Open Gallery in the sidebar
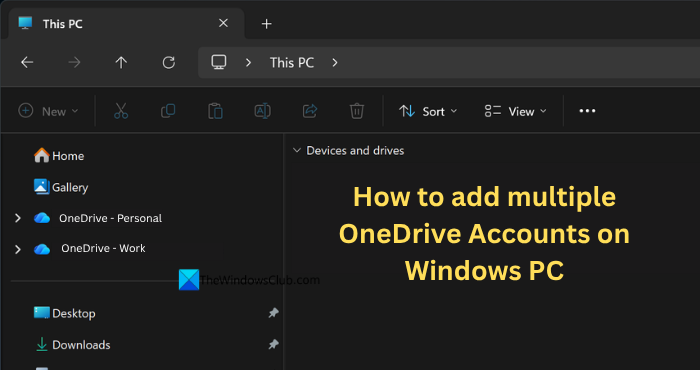Image resolution: width=700 pixels, height=370 pixels. pyautogui.click(x=61, y=187)
